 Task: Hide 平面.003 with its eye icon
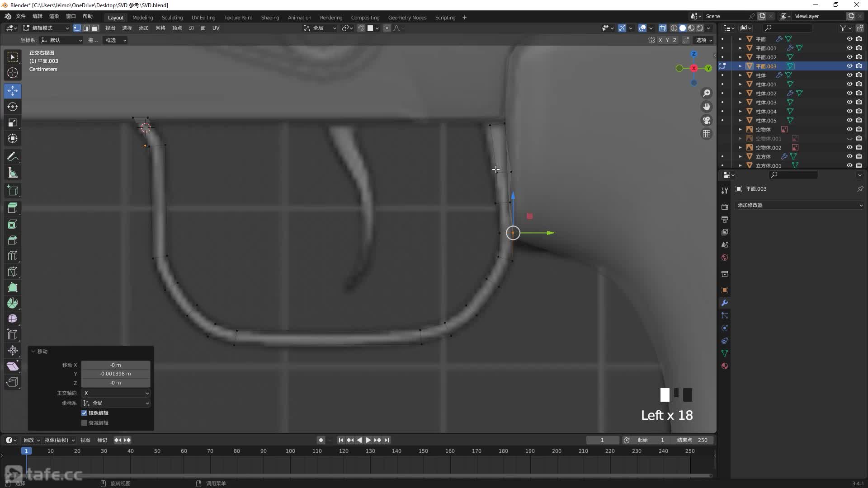coord(849,66)
